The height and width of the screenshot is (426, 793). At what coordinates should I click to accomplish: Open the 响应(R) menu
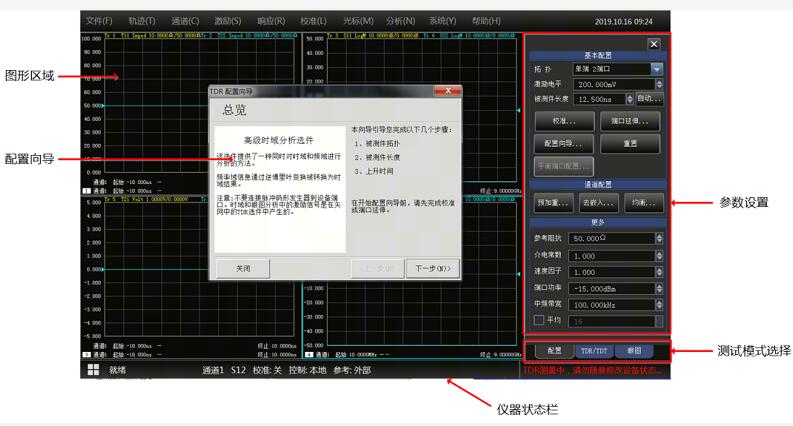point(271,21)
